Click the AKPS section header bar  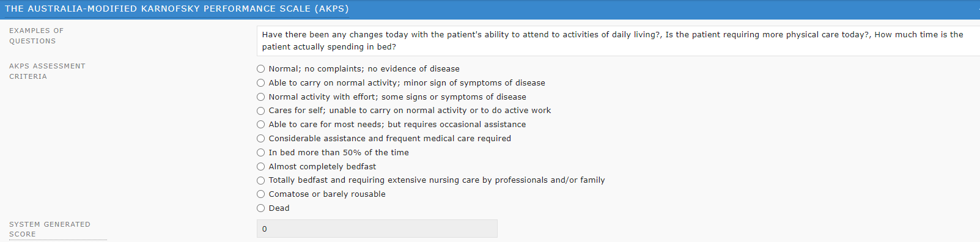click(490, 9)
